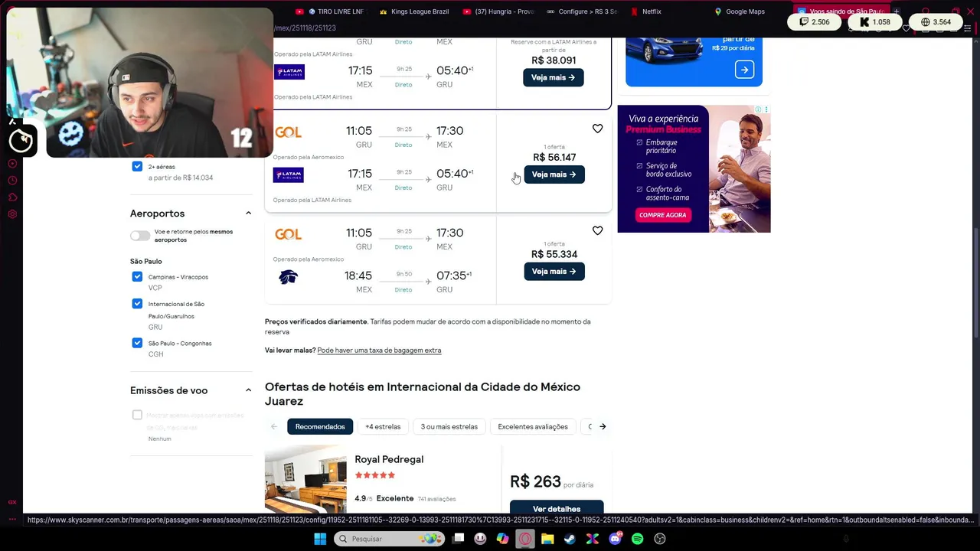This screenshot has width=980, height=551.
Task: Open Discord from the taskbar
Action: pyautogui.click(x=615, y=539)
